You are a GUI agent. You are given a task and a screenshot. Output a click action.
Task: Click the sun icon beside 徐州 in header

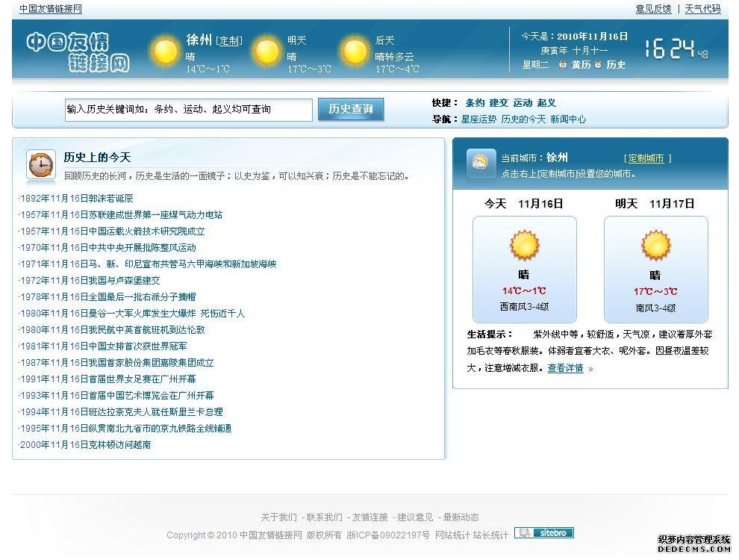tap(164, 52)
